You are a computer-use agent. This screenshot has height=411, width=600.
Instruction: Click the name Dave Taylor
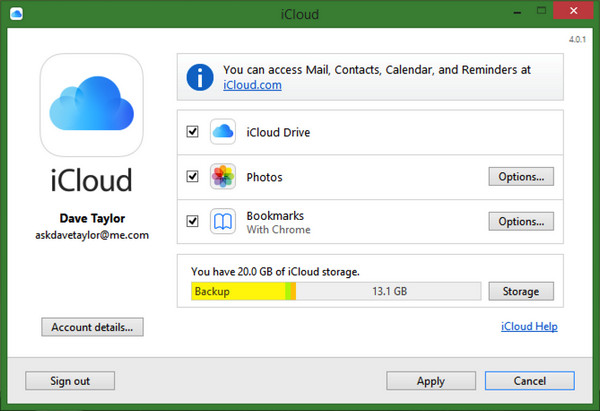click(x=92, y=218)
